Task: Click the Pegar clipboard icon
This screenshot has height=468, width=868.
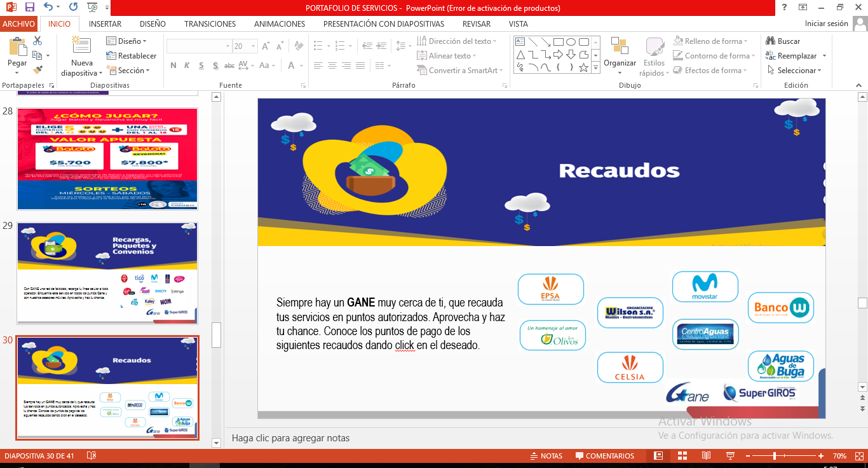Action: coord(17,46)
